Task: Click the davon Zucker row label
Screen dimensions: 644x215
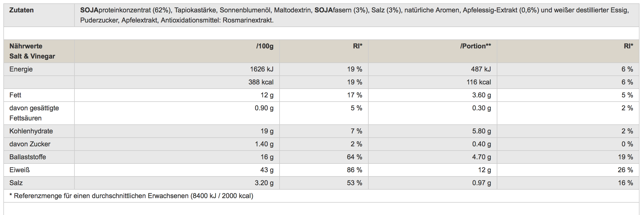Action: 30,144
